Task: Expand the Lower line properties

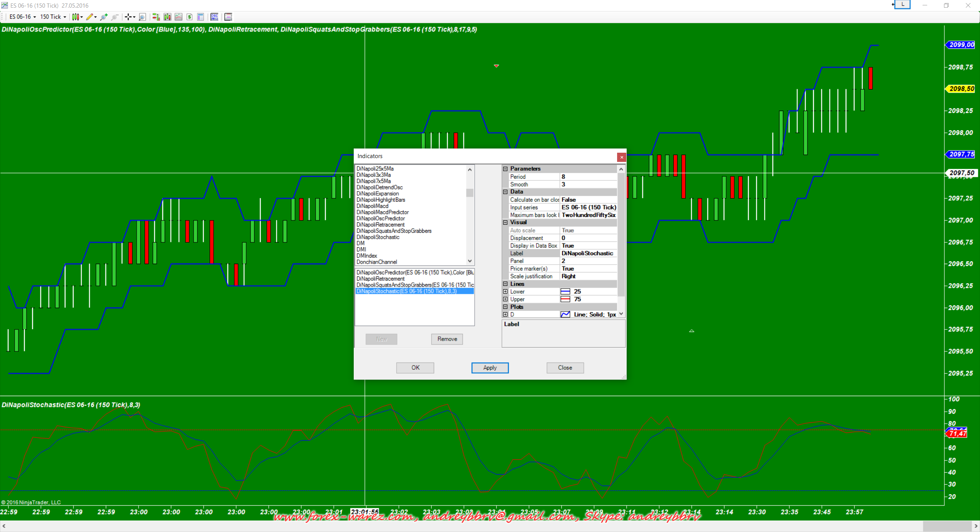Action: click(x=505, y=292)
